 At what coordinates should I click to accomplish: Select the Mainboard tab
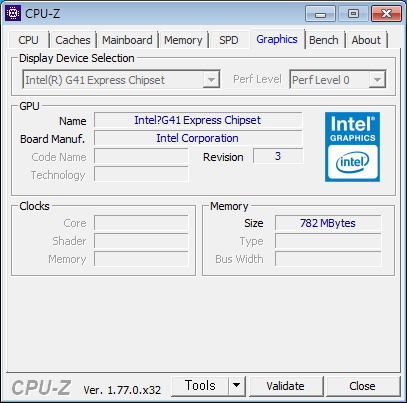[127, 40]
